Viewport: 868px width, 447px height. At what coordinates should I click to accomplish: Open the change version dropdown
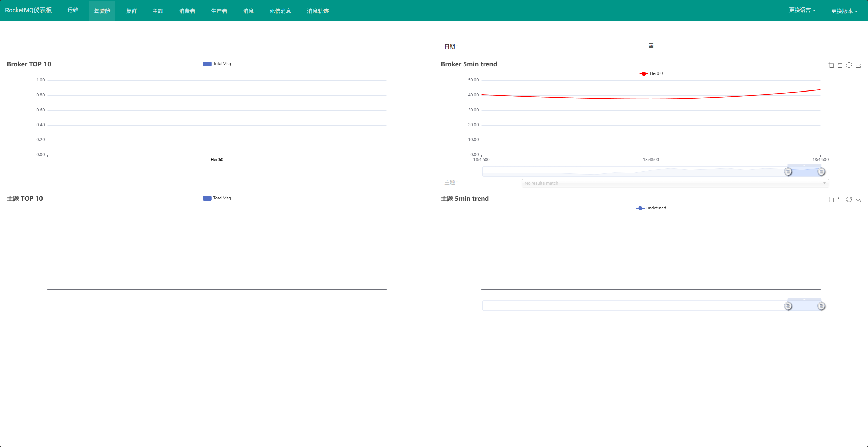(844, 11)
